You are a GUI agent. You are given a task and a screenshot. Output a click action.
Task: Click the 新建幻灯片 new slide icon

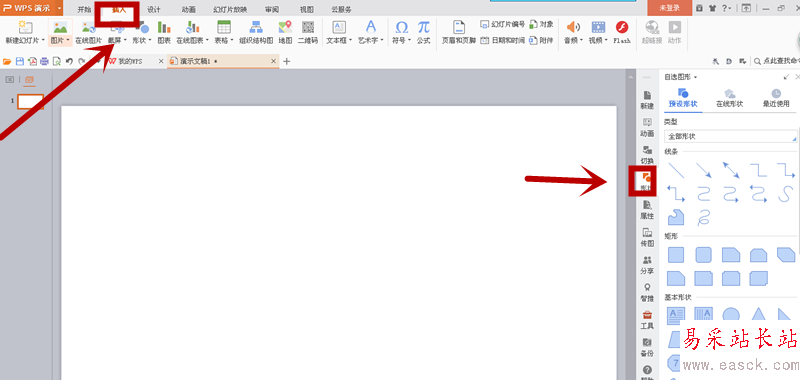coord(25,28)
